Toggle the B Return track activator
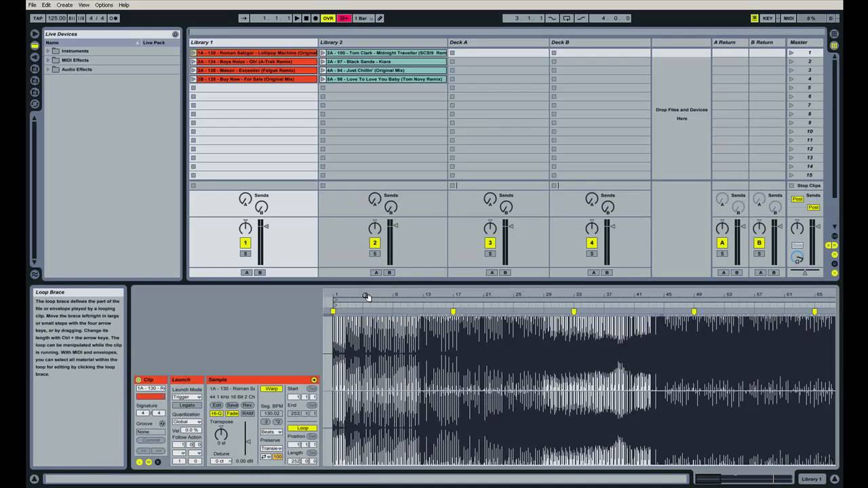This screenshot has width=868, height=488. (759, 243)
